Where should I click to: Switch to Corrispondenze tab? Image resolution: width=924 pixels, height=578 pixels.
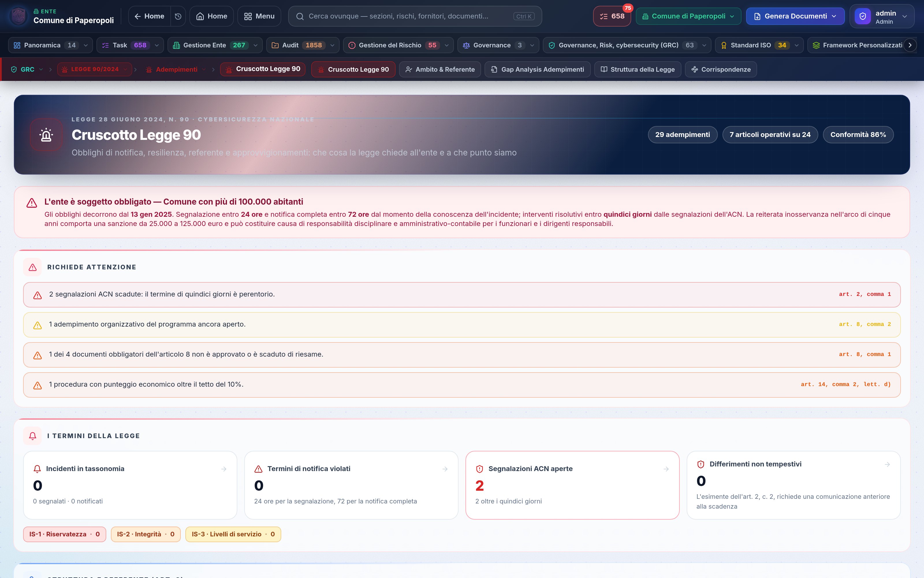721,70
